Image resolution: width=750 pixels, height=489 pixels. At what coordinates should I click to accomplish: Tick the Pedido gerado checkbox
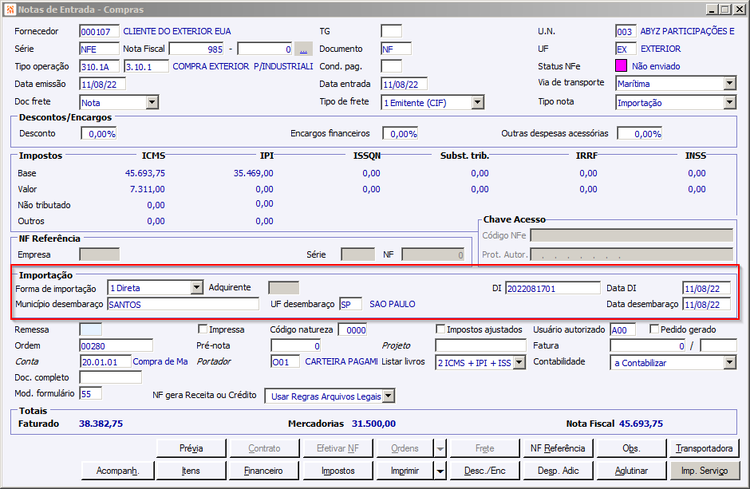655,329
